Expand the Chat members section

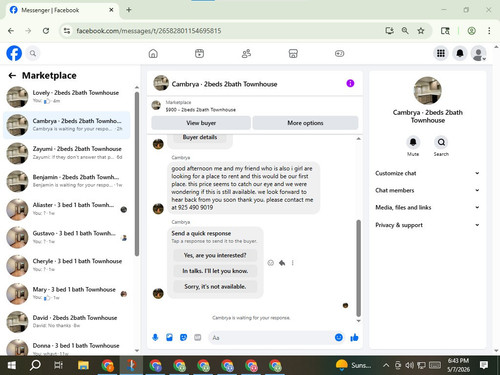pyautogui.click(x=427, y=190)
